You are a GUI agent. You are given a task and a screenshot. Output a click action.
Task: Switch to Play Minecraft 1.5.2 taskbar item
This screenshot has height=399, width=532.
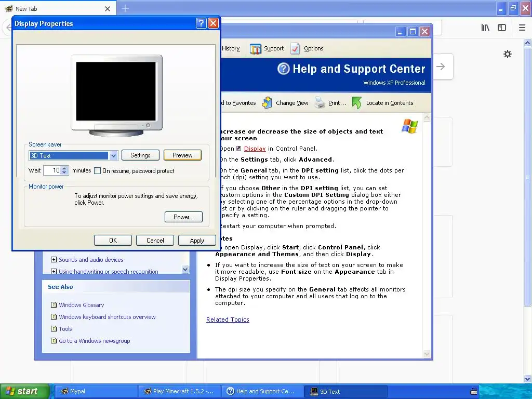pos(179,391)
